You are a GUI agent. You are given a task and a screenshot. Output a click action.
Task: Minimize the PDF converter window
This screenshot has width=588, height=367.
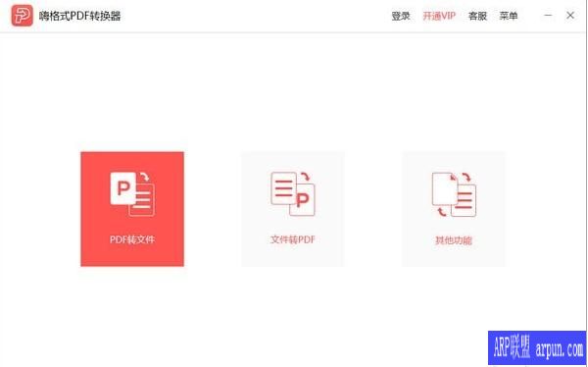tap(548, 16)
